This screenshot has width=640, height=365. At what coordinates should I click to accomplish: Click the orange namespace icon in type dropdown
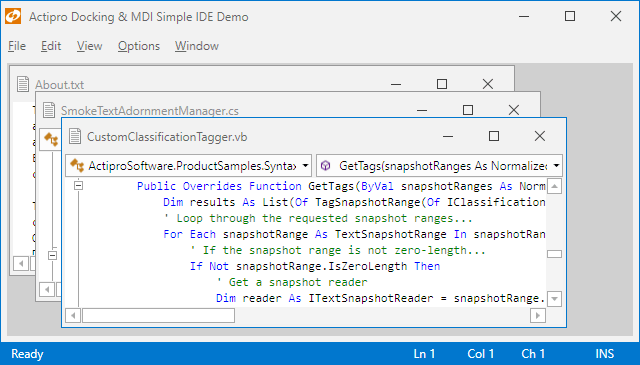pos(77,166)
